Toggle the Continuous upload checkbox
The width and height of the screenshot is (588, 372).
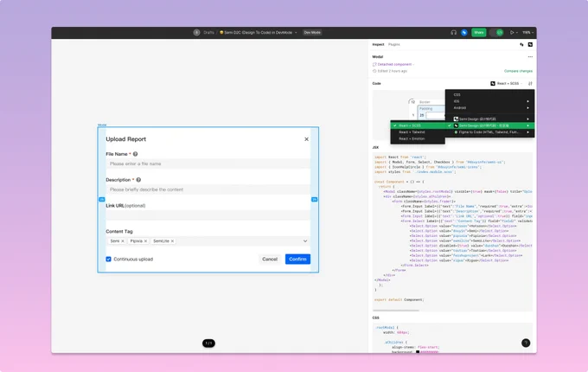point(108,260)
